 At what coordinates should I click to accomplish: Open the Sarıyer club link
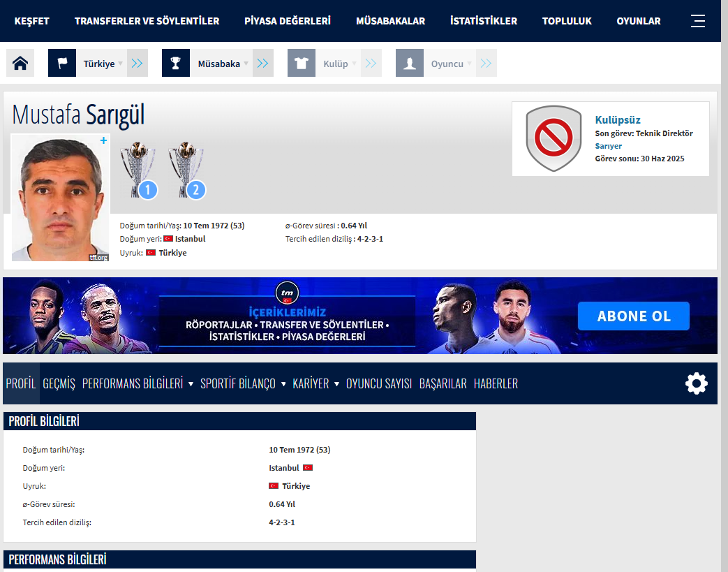608,146
